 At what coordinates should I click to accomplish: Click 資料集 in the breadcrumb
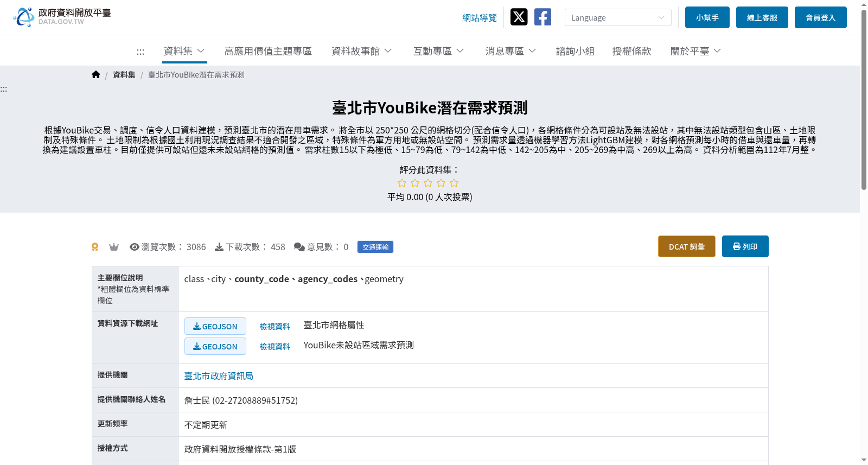point(124,75)
